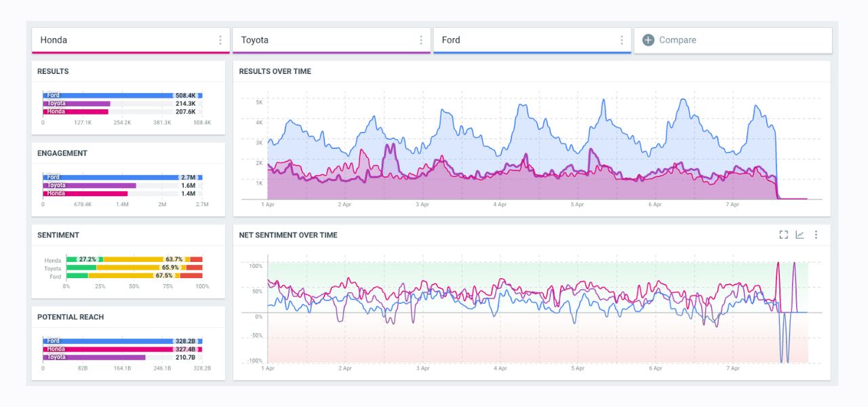Click the Honda bar in Results

(76, 111)
